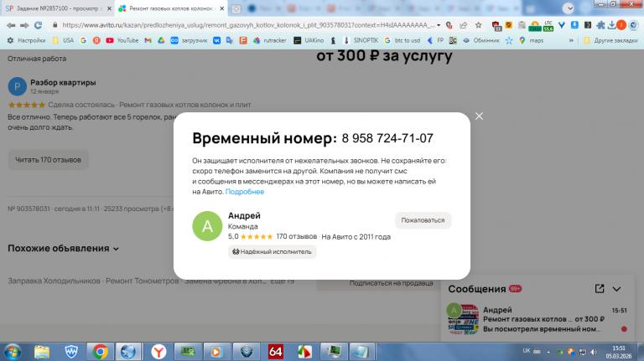The height and width of the screenshot is (361, 644).
Task: Collapse the Сообщения panel chevron
Action: pyautogui.click(x=616, y=289)
